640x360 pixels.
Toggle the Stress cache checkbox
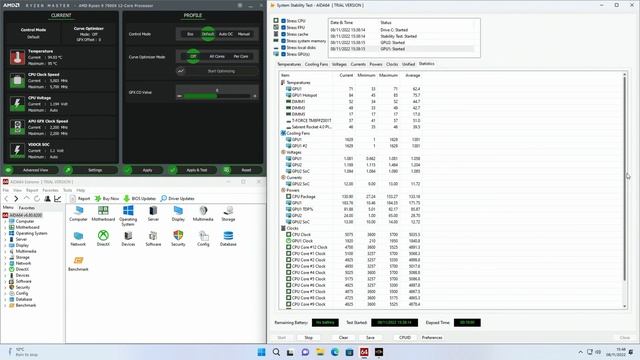pyautogui.click(x=283, y=34)
